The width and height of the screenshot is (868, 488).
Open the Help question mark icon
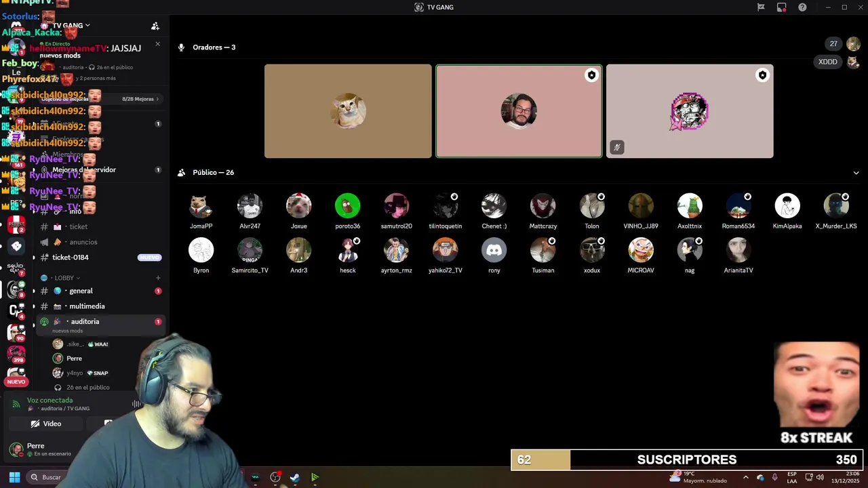(x=803, y=7)
